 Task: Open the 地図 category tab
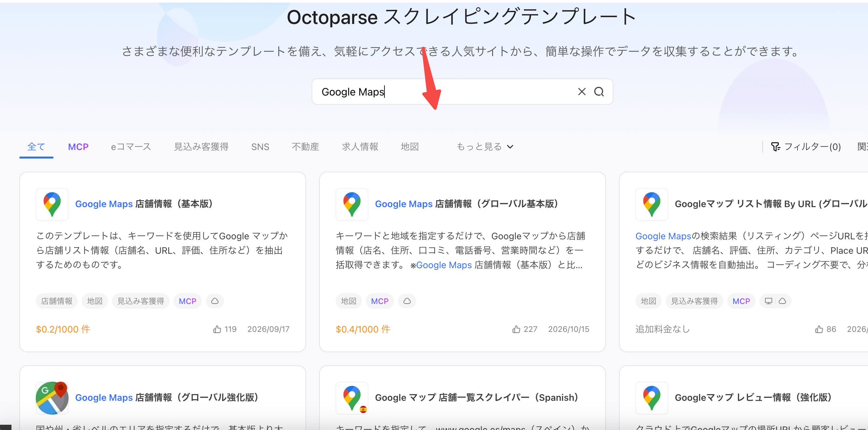(410, 147)
